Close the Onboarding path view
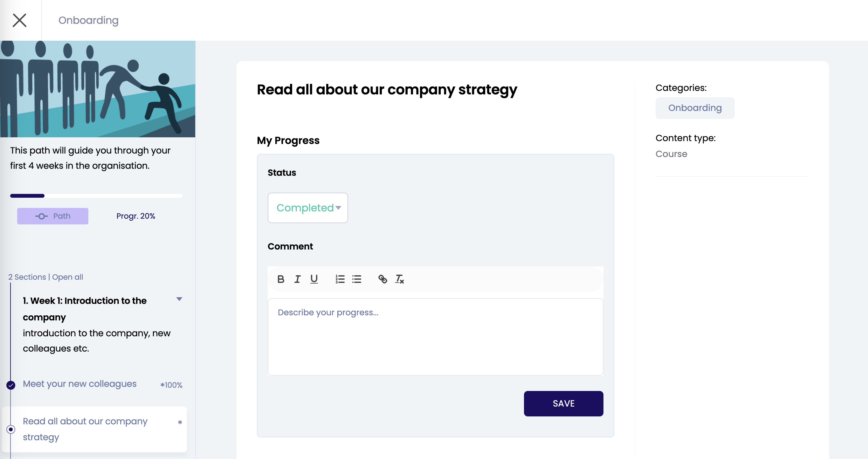This screenshot has height=459, width=868. pos(19,20)
